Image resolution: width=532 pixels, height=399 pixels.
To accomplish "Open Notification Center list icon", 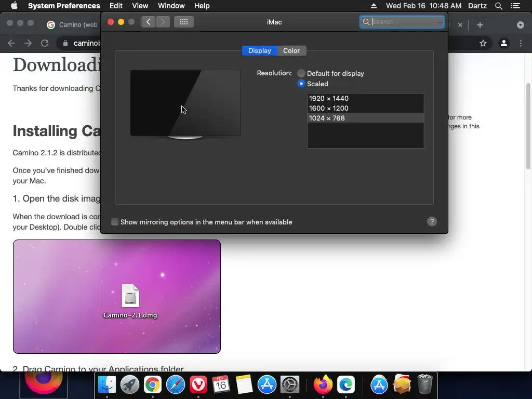I will 515,6.
